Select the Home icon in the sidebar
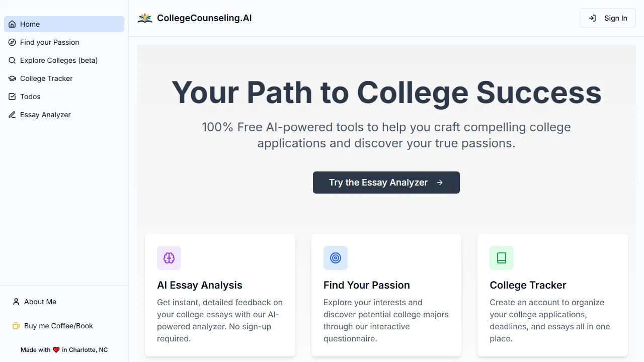644x362 pixels. 12,24
